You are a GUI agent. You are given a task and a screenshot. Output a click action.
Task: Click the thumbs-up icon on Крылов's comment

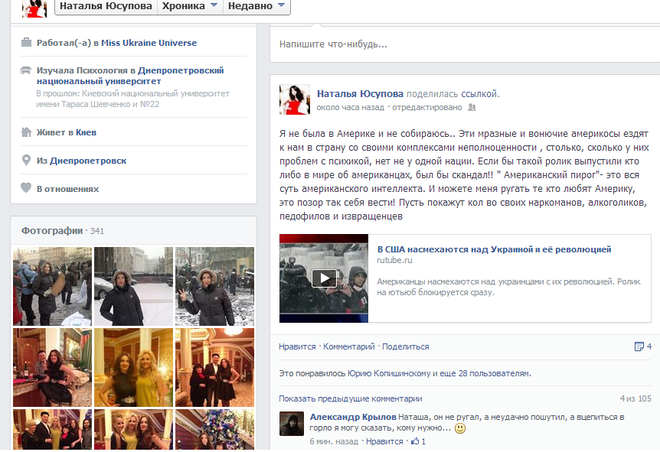(x=415, y=441)
